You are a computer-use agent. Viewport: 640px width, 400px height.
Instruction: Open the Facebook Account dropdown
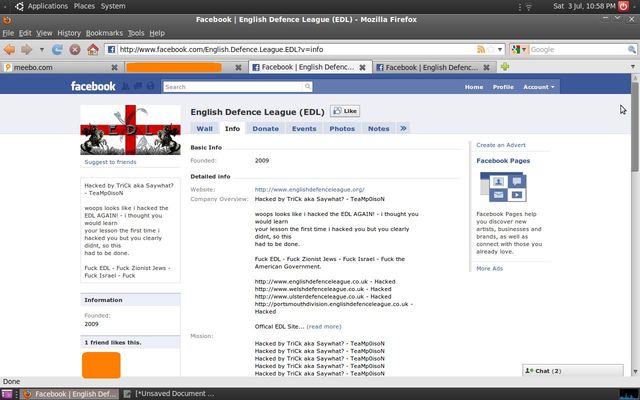click(537, 87)
